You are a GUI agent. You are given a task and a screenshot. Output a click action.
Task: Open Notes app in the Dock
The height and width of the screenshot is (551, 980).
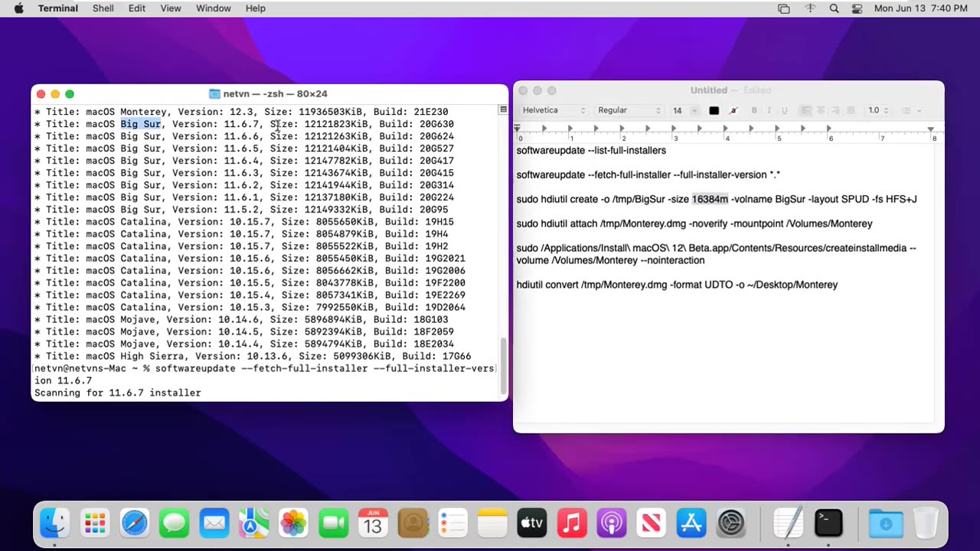coord(492,523)
